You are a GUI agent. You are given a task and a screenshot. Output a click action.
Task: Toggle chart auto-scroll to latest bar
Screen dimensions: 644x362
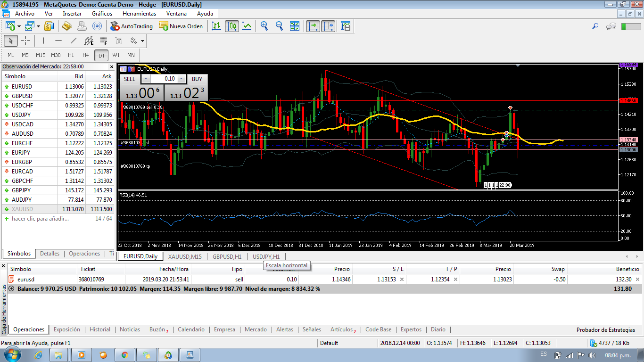tap(313, 26)
